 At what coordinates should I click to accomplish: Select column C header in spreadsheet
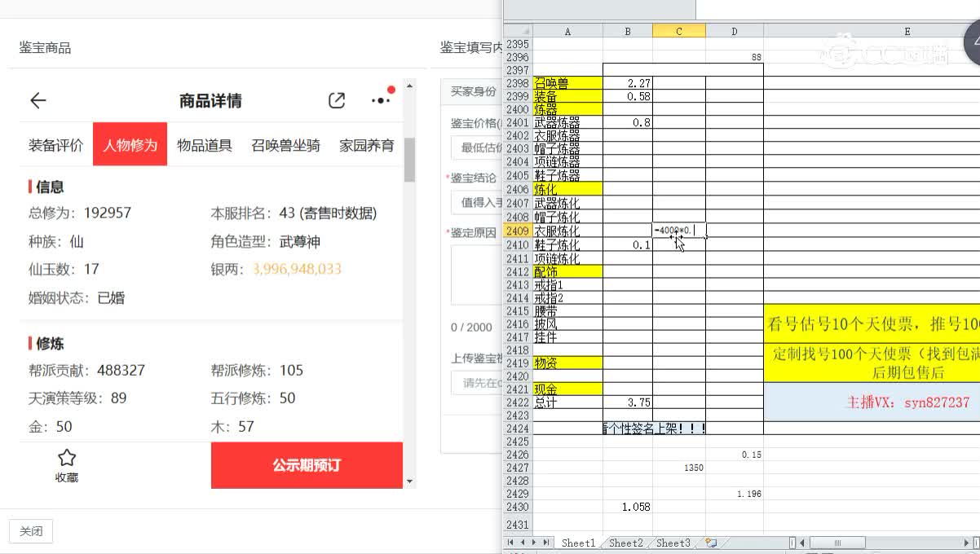(678, 31)
